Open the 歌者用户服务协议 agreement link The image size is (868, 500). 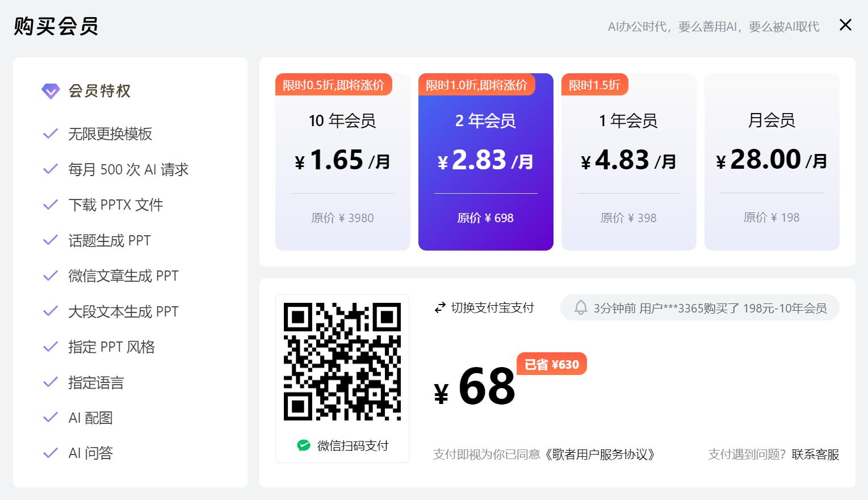pos(601,455)
